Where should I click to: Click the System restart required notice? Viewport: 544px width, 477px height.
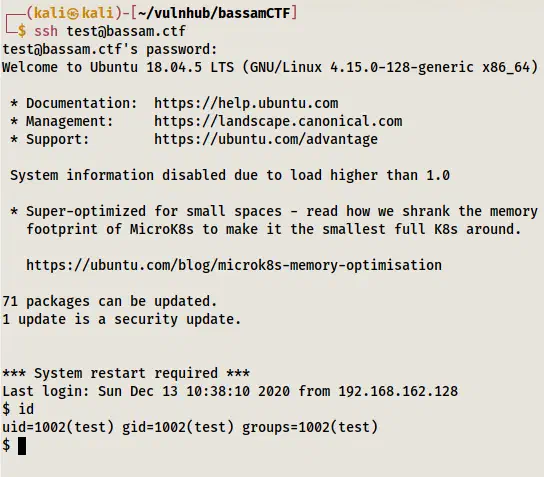point(126,373)
